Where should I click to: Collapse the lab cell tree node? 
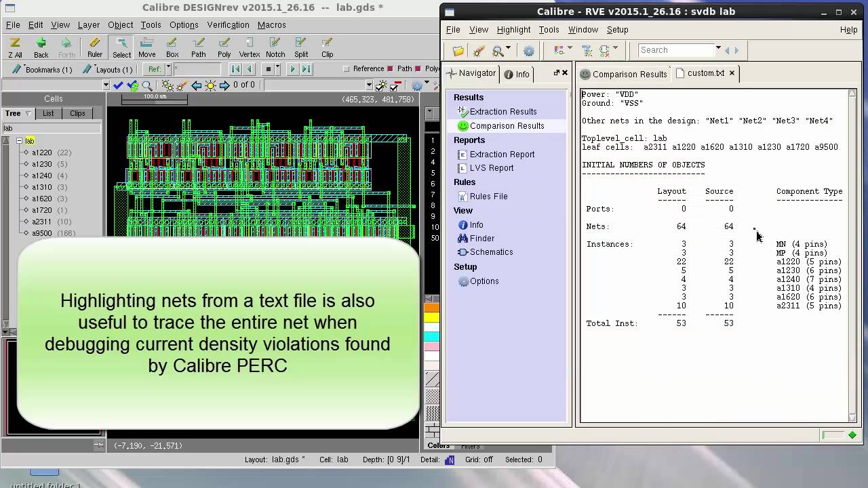[x=19, y=141]
